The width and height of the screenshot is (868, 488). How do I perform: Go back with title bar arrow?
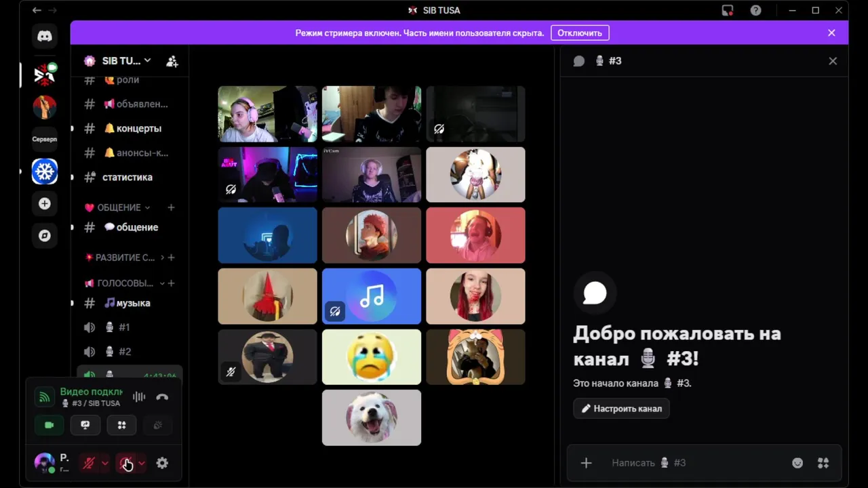coord(37,10)
